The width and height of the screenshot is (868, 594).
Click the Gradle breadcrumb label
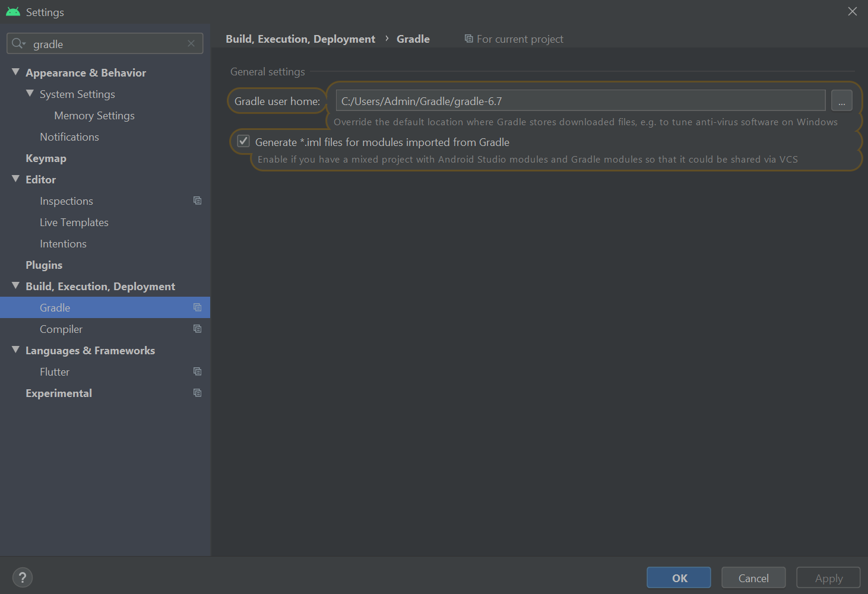413,39
